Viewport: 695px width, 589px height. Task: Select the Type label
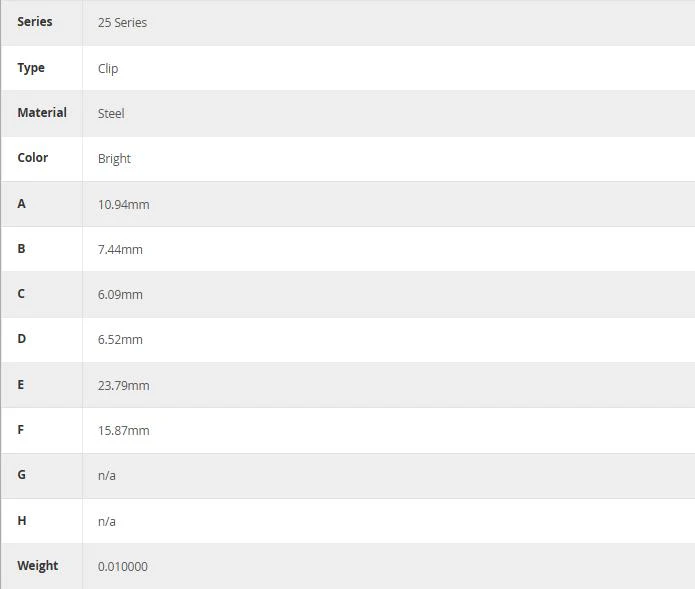pyautogui.click(x=31, y=68)
